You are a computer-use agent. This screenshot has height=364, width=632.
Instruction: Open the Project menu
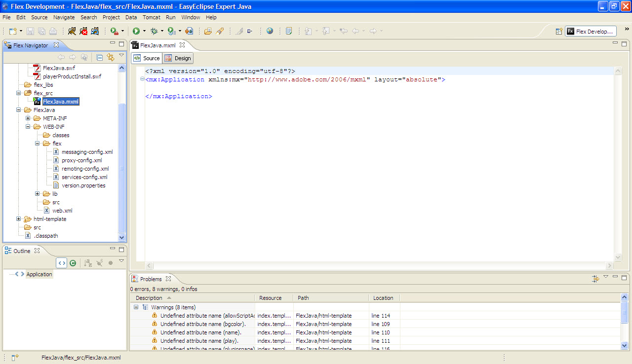tap(111, 17)
